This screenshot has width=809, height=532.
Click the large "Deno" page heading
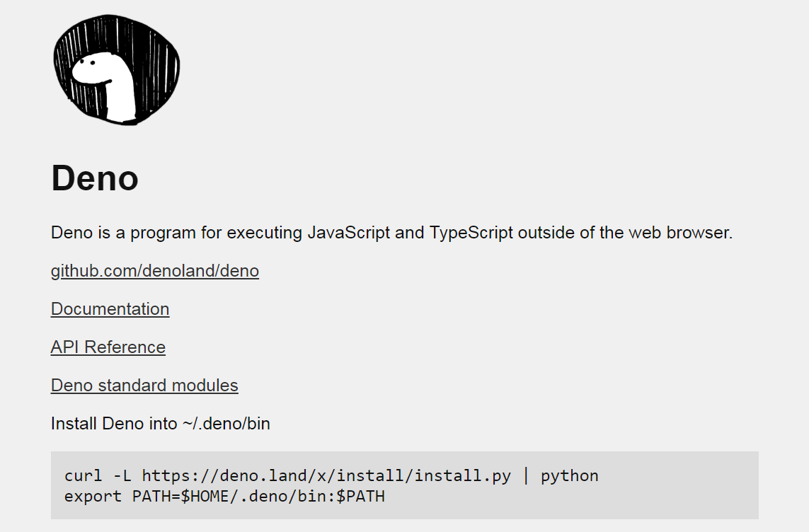(95, 178)
